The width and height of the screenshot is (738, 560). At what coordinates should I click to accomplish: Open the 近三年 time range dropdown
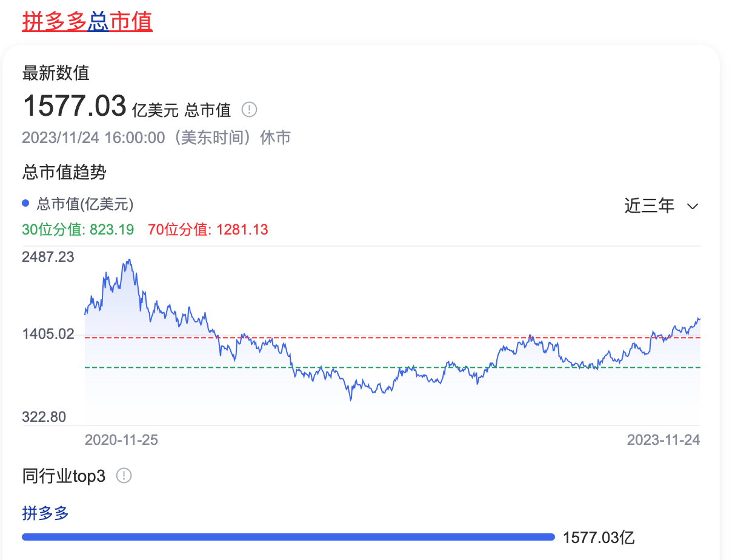[x=662, y=206]
